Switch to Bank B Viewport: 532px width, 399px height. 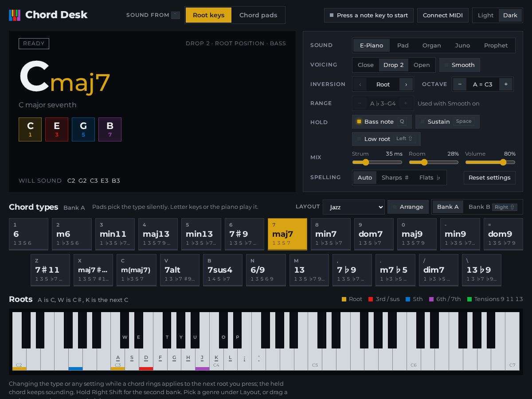(493, 207)
